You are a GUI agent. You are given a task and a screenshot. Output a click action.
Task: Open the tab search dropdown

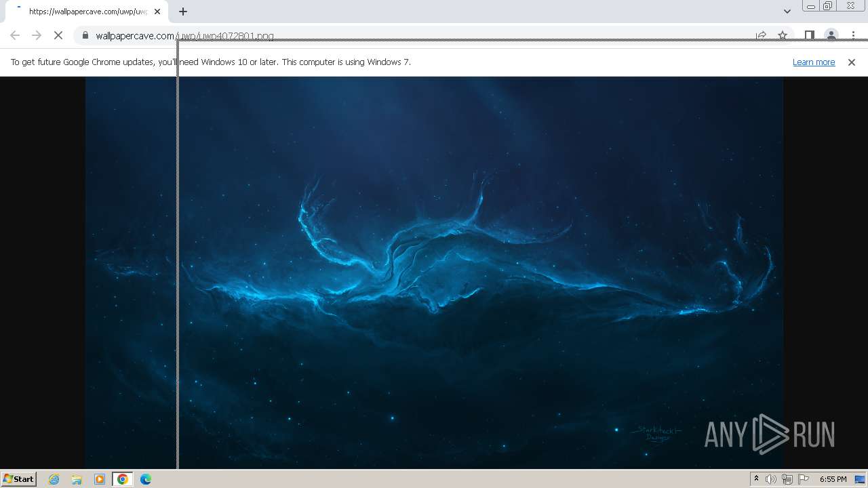coord(787,12)
